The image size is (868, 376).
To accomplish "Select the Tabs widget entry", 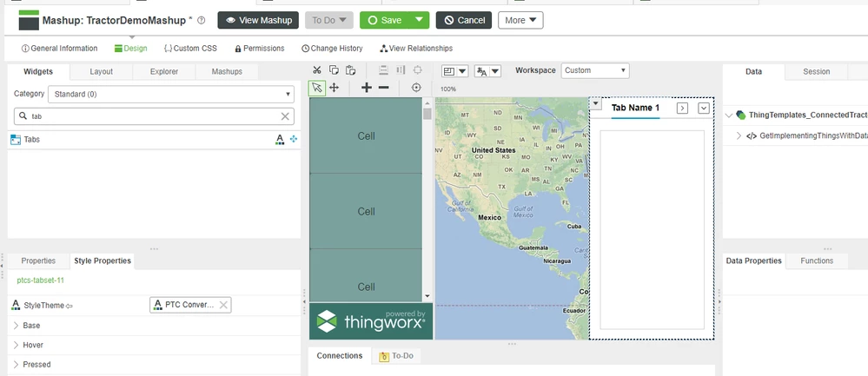I will 154,140.
